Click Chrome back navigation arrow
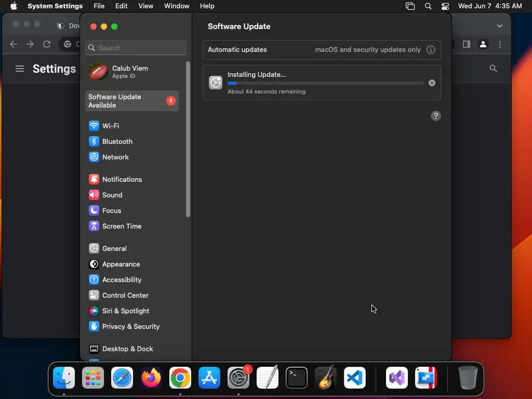 [x=14, y=45]
